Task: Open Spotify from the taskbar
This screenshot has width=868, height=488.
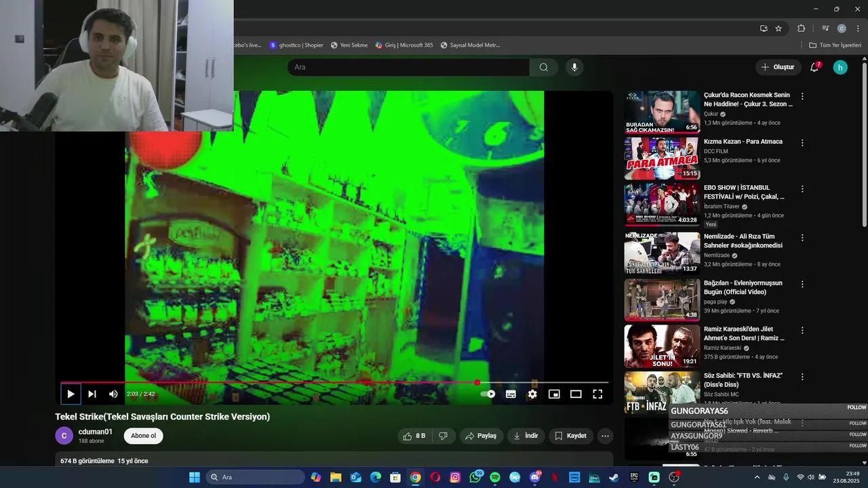Action: 495,477
